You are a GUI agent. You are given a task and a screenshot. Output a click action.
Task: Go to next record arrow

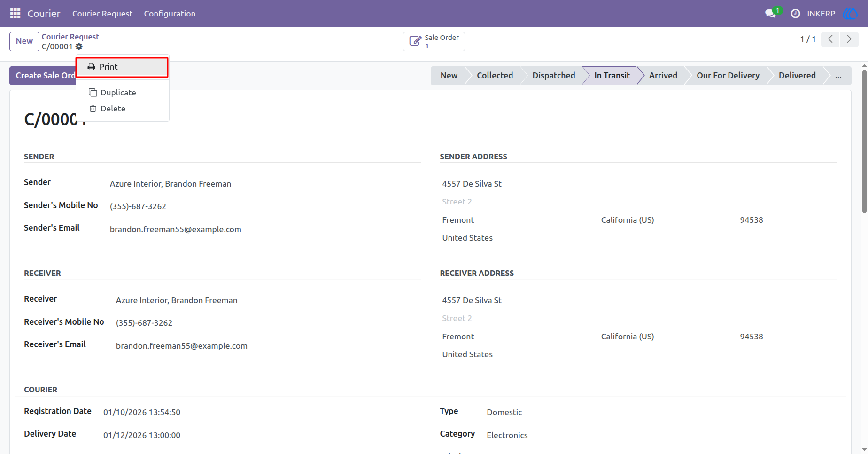tap(849, 39)
